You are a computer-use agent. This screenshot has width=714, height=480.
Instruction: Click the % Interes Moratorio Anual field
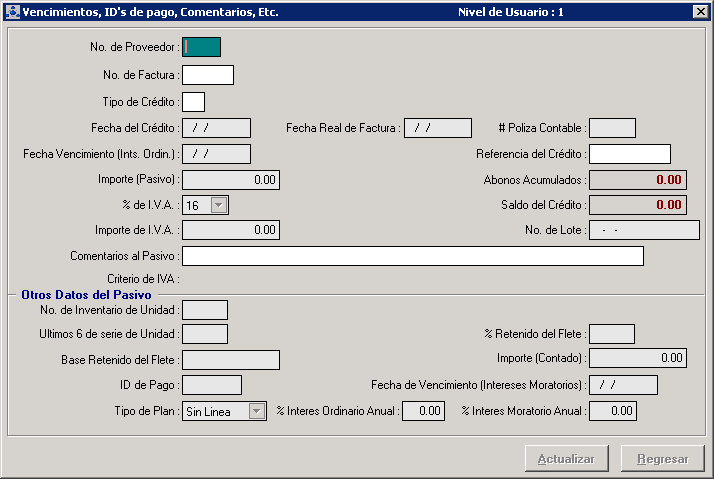click(612, 411)
